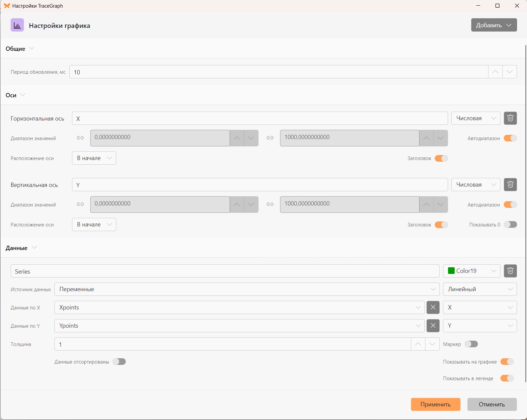Maximize the Настройки TraceGraph window
This screenshot has width=527, height=420.
pyautogui.click(x=497, y=6)
